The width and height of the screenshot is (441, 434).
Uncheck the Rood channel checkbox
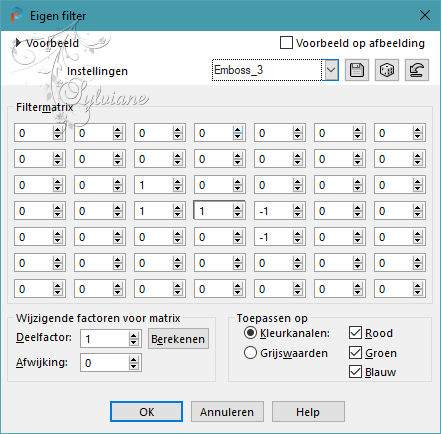[355, 333]
